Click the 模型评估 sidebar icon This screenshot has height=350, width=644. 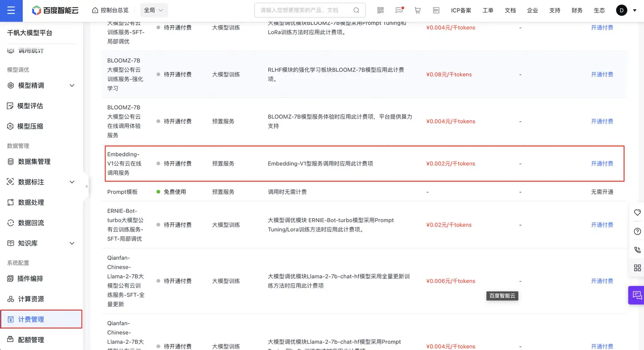pyautogui.click(x=11, y=106)
